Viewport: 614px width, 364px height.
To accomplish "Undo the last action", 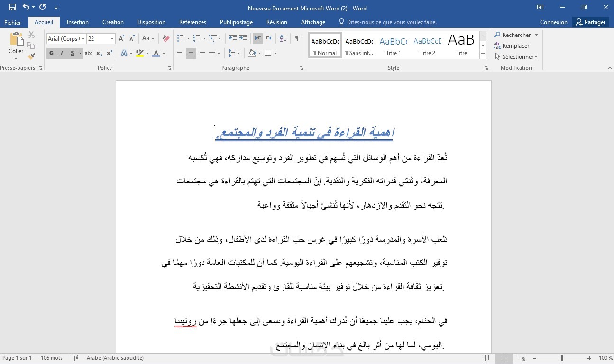I will coord(26,7).
